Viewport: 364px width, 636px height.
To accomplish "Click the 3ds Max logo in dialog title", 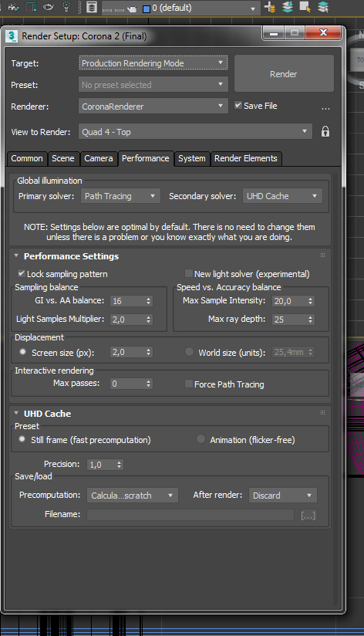I will [x=12, y=36].
